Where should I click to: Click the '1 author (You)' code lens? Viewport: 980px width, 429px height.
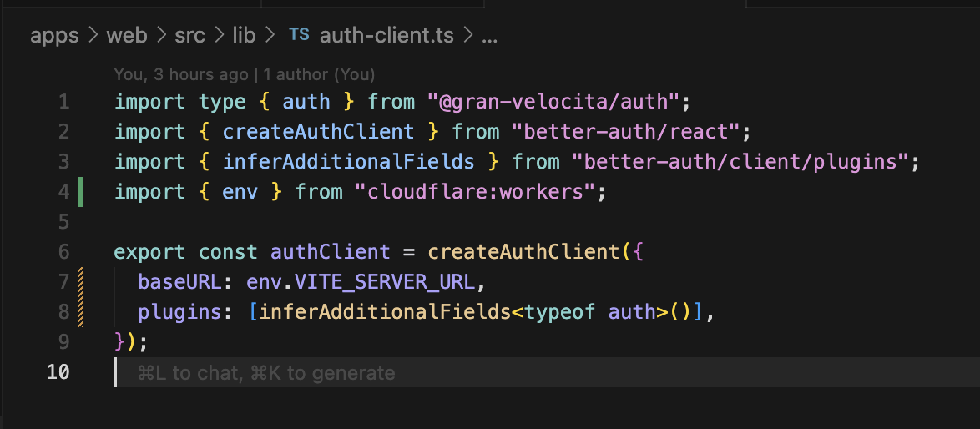coord(319,75)
